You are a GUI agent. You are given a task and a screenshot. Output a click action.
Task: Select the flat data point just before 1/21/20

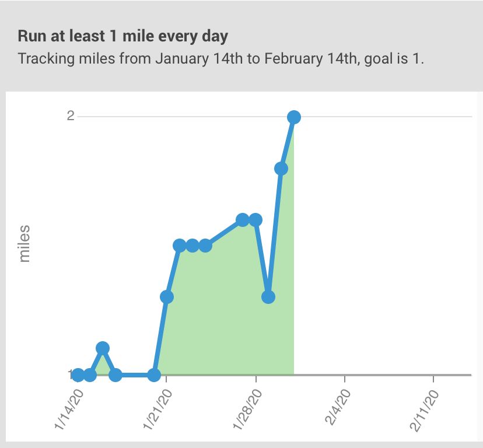coord(154,375)
